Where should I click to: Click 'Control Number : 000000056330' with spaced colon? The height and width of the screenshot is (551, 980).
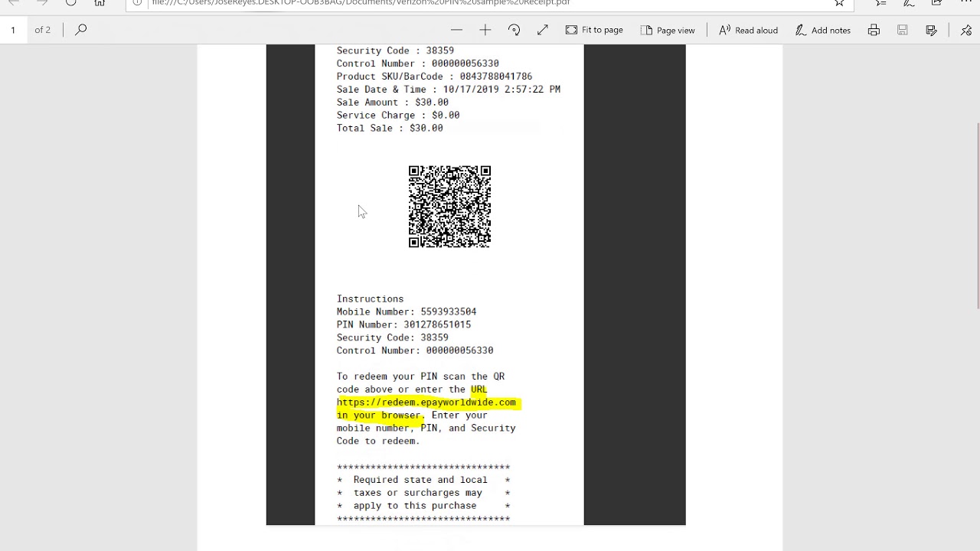click(418, 64)
